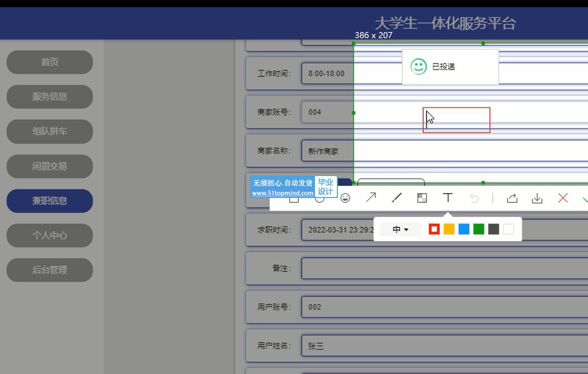The image size is (588, 374).
Task: Choose the blue color swatch
Action: point(464,229)
